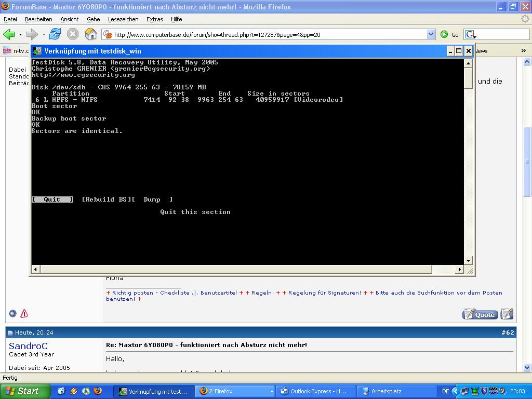The height and width of the screenshot is (399, 532).
Task: Open the Lesezeichen menu
Action: [123, 19]
